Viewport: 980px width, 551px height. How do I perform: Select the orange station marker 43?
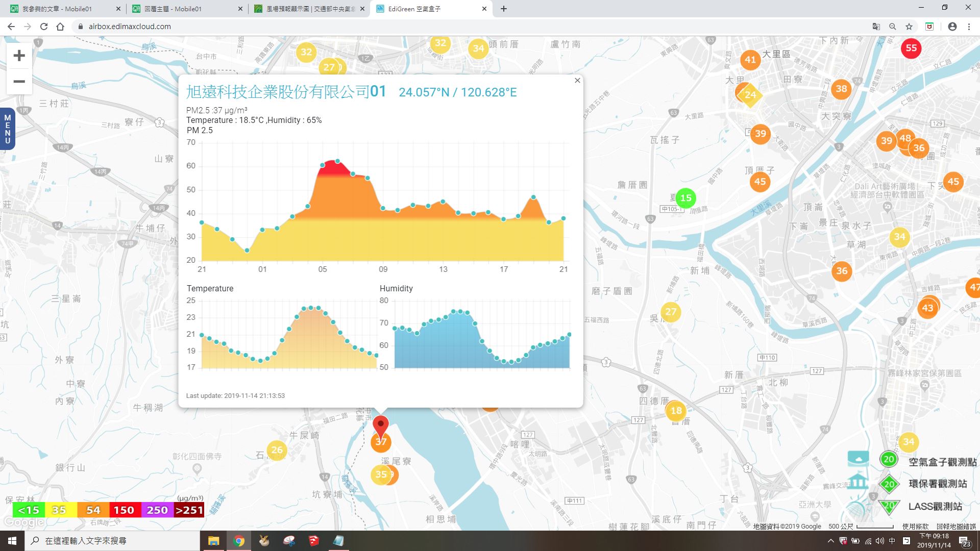tap(927, 308)
